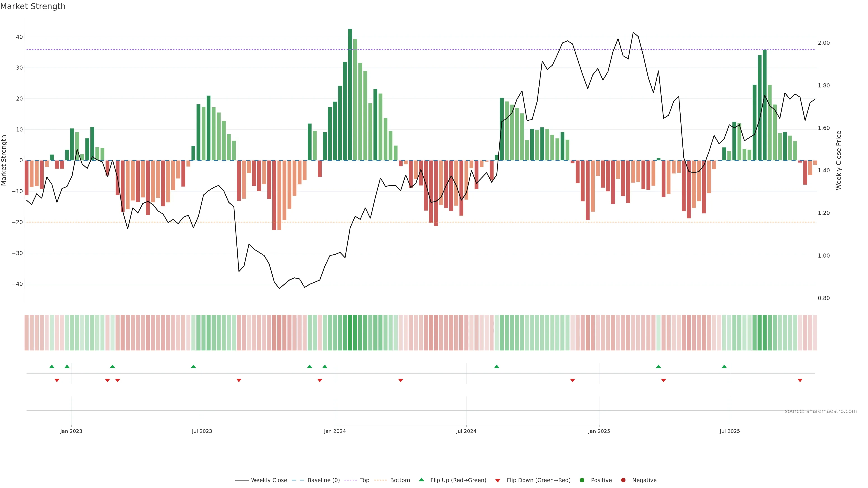Click the leftmost green flip-up triangle marker
Image resolution: width=868 pixels, height=488 pixels.
(x=52, y=366)
